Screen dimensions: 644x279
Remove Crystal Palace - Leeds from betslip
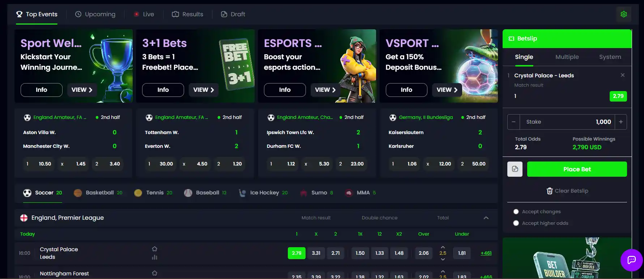(623, 75)
